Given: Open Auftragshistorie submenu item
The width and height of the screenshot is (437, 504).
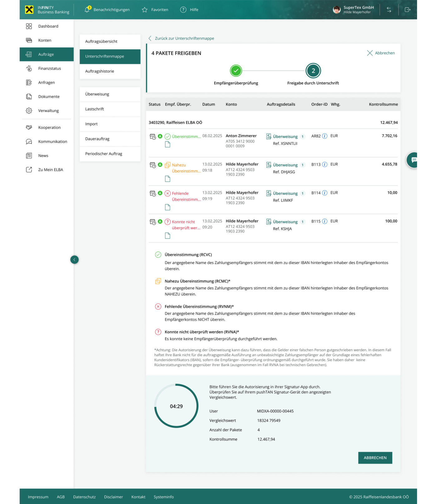Looking at the screenshot, I should pos(100,71).
